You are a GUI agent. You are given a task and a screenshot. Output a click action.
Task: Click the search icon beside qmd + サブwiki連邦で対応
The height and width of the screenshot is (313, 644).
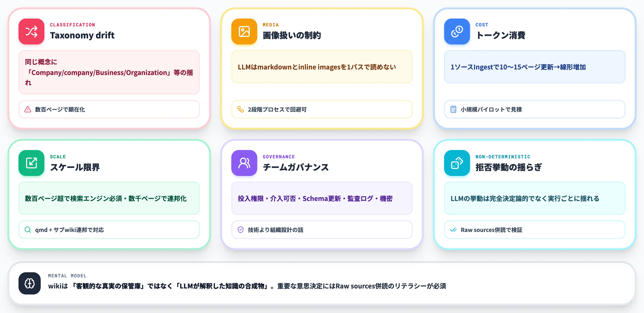(x=28, y=230)
